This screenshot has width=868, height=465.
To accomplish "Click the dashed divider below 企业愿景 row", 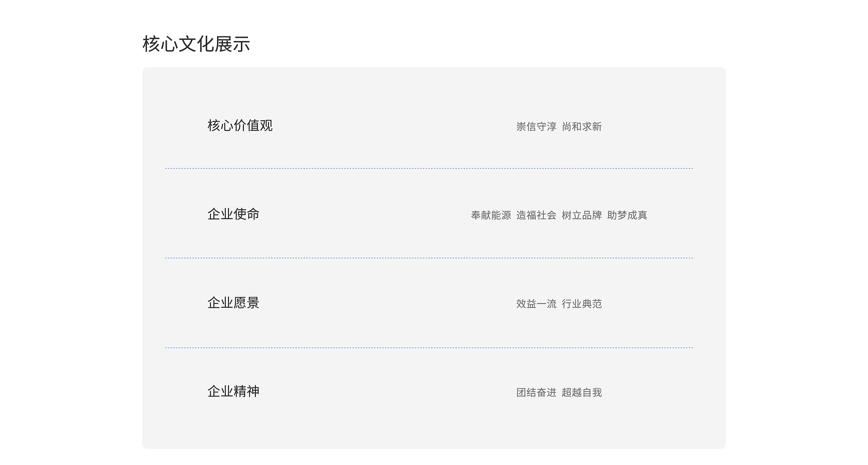I will (x=429, y=348).
